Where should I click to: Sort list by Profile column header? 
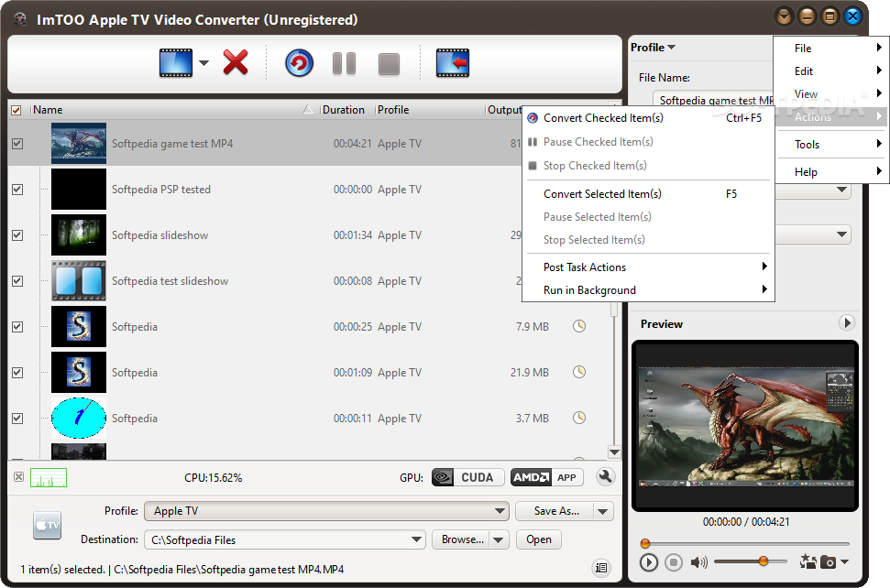pyautogui.click(x=429, y=110)
